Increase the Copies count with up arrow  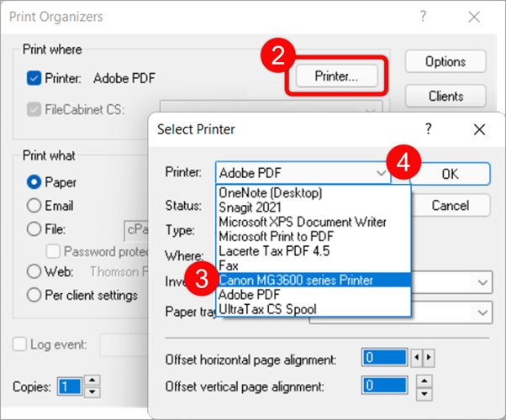(x=92, y=382)
